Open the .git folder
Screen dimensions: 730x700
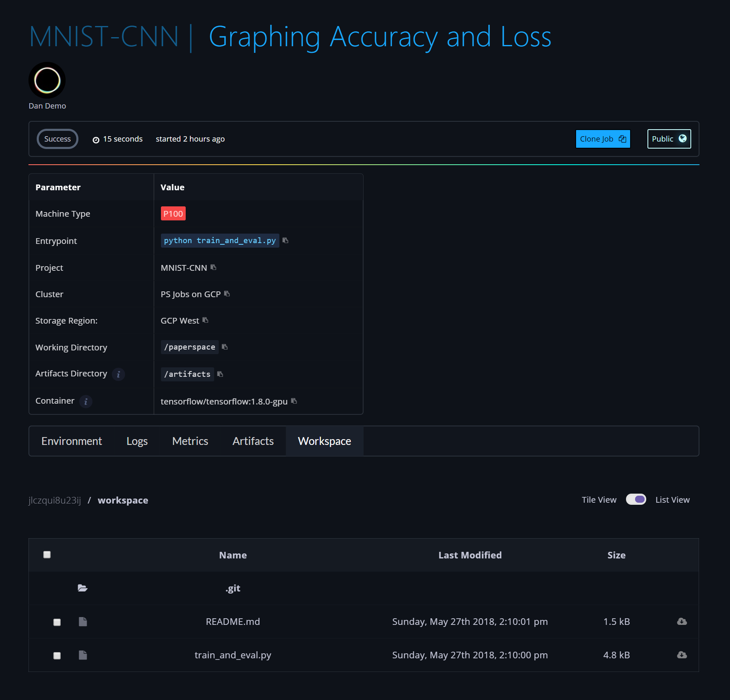pos(233,588)
